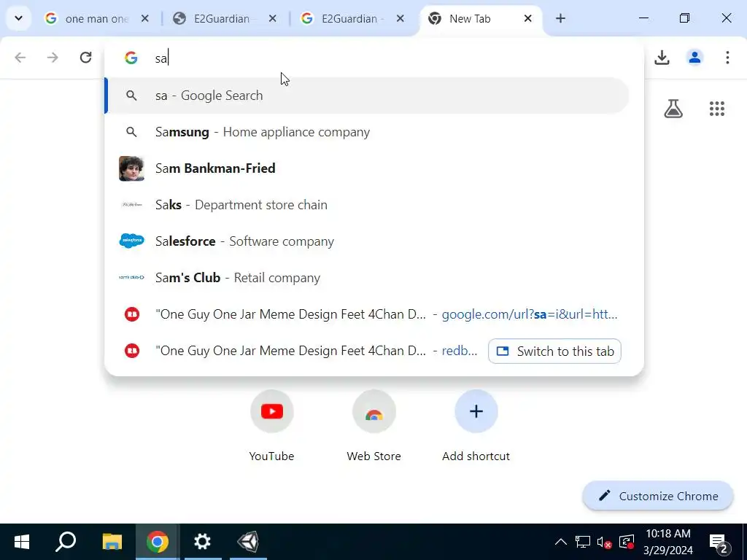Close the New Tab tab
This screenshot has height=560, width=747.
pyautogui.click(x=528, y=18)
